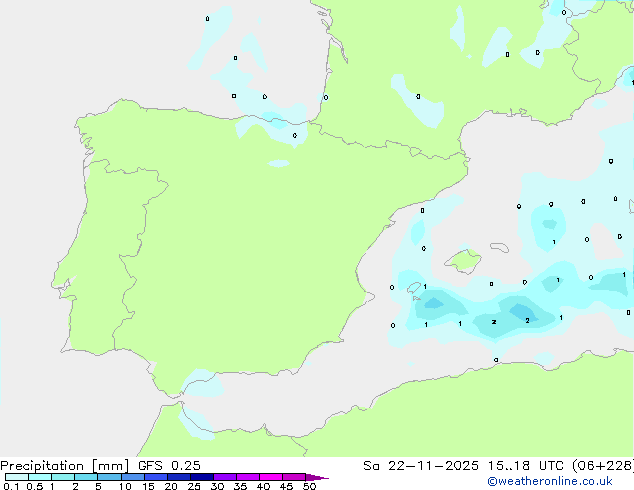Click the 35–40 mm legend color swatch

tap(248, 477)
